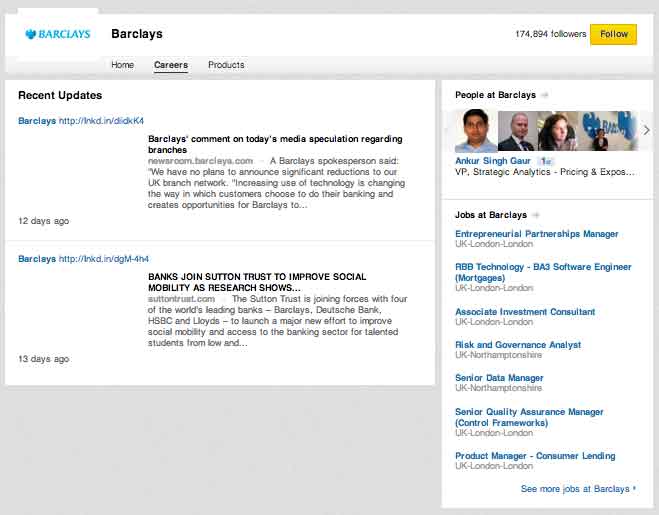Click the photo of the woman with dark hair
Viewport: 659px width, 515px height.
coord(558,131)
